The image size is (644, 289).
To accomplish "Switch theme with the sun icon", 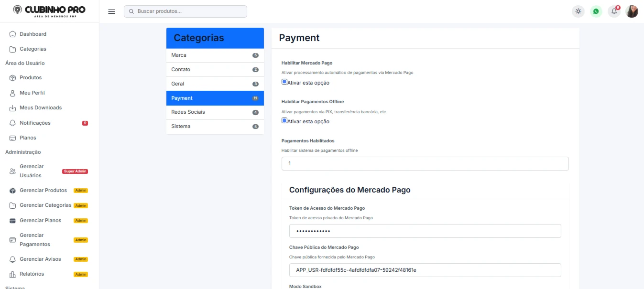I will pos(579,11).
